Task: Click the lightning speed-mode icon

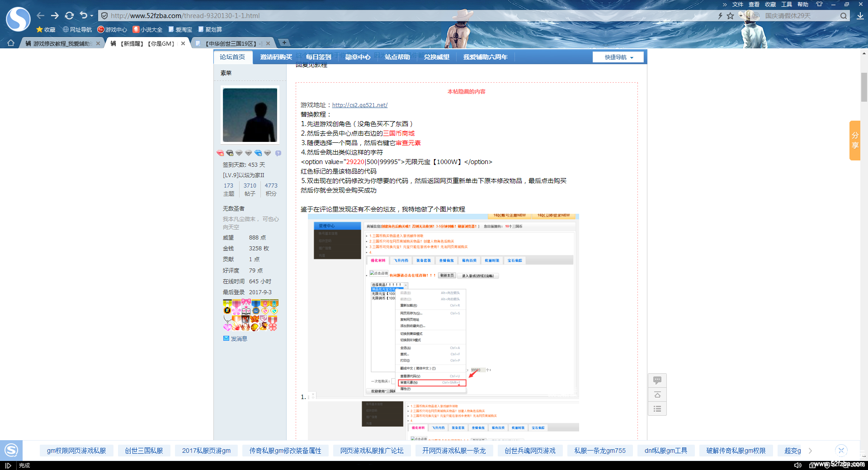Action: coord(720,16)
